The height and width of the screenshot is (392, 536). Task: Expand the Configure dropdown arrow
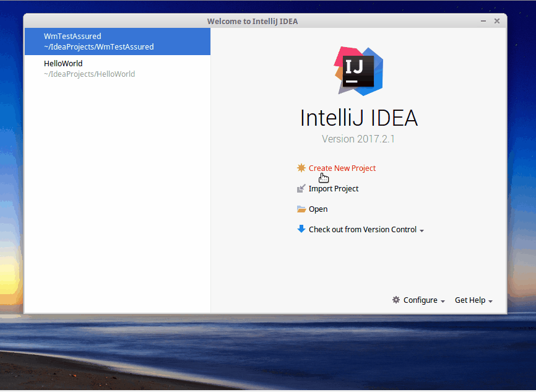(443, 302)
